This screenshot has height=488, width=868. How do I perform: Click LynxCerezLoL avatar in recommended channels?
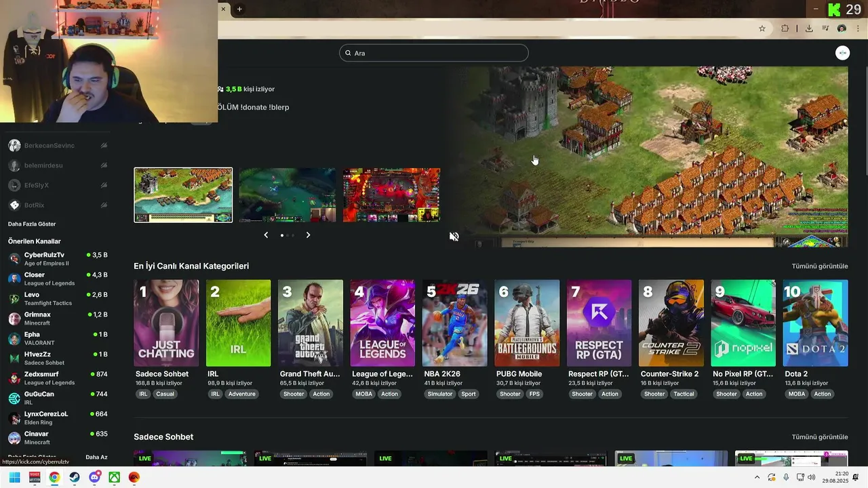(x=14, y=418)
